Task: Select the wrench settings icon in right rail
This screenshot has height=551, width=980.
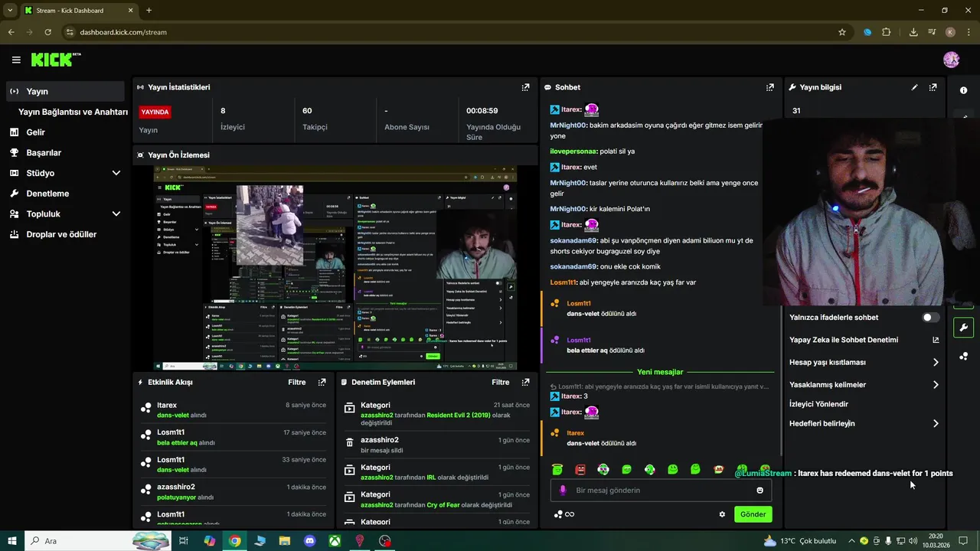Action: [964, 328]
